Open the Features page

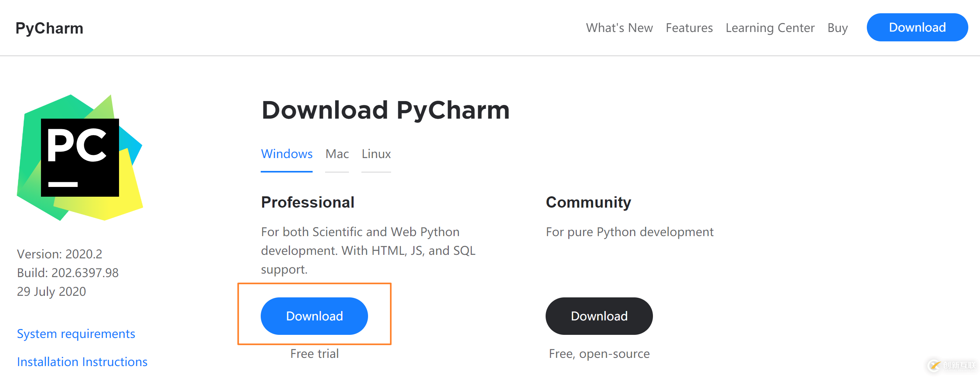pyautogui.click(x=689, y=27)
